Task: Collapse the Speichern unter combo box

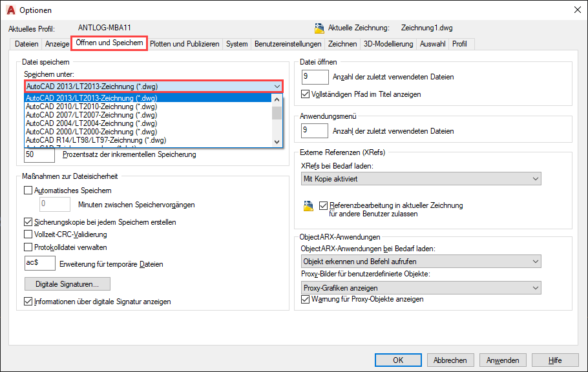Action: tap(153, 87)
